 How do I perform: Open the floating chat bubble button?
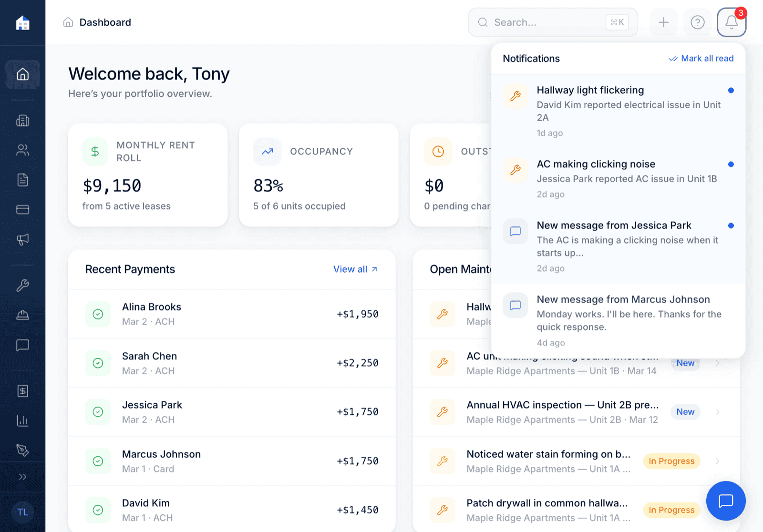725,501
